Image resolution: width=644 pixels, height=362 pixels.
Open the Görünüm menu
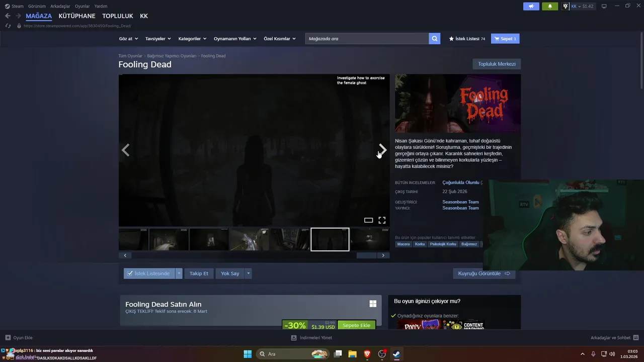37,6
